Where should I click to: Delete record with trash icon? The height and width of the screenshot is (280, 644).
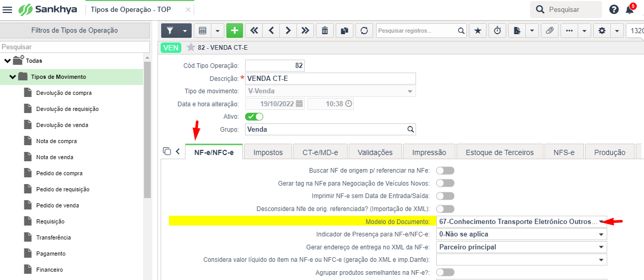[x=325, y=31]
